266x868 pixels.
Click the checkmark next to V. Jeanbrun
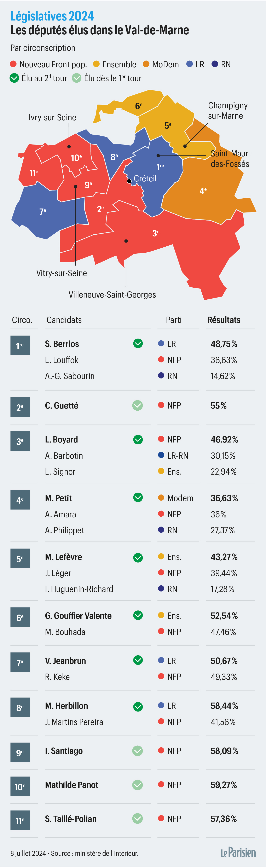(138, 660)
